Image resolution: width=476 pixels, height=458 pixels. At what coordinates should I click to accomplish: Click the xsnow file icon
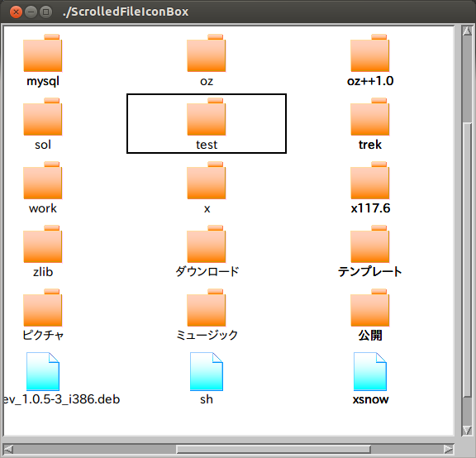coord(370,371)
